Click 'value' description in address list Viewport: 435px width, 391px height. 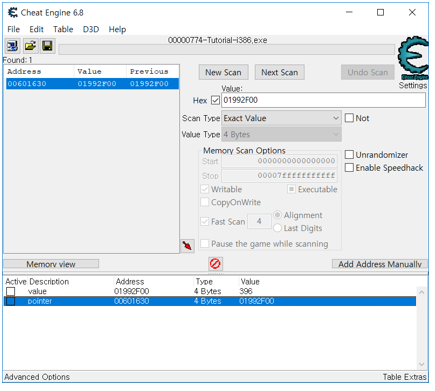coord(37,291)
